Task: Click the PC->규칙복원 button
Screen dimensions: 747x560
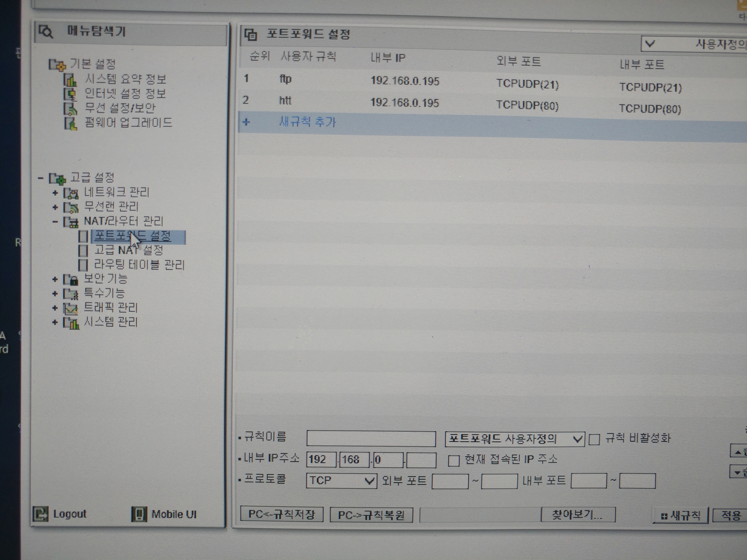Action: 371,515
